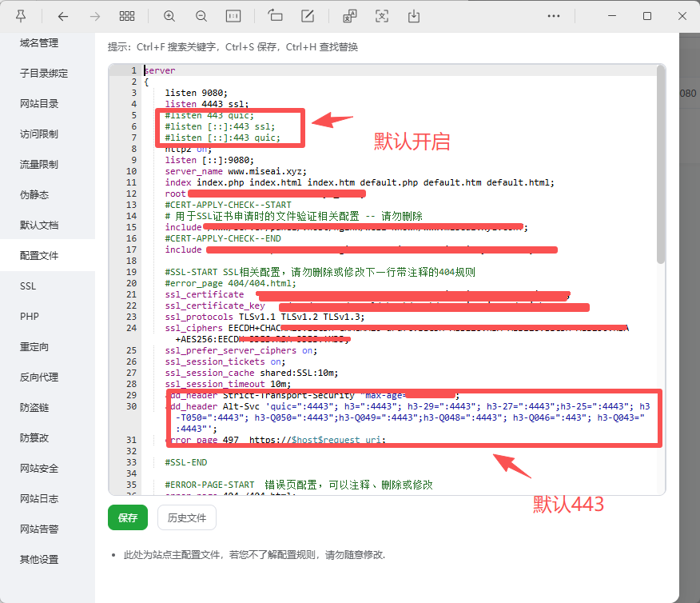
Task: Select the back navigation arrow
Action: (63, 16)
